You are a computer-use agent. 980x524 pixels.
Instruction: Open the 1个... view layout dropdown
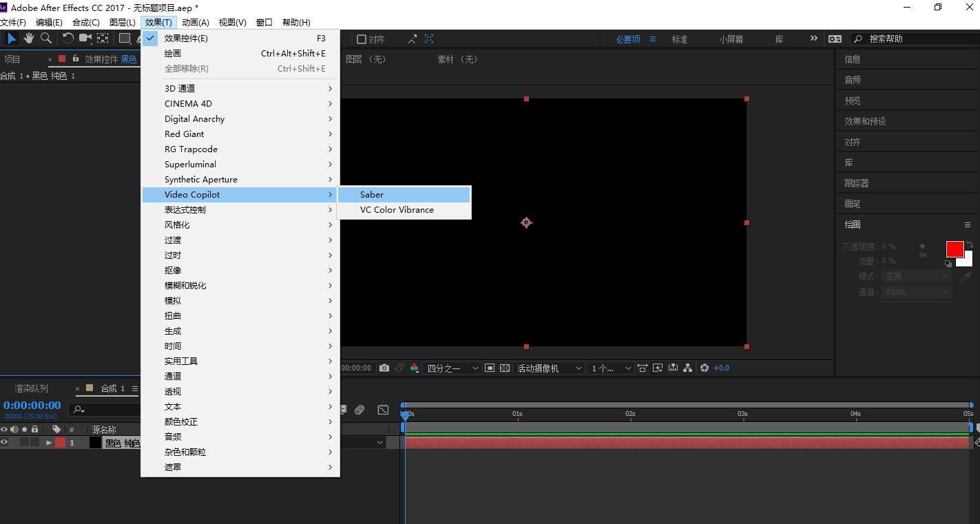click(611, 368)
